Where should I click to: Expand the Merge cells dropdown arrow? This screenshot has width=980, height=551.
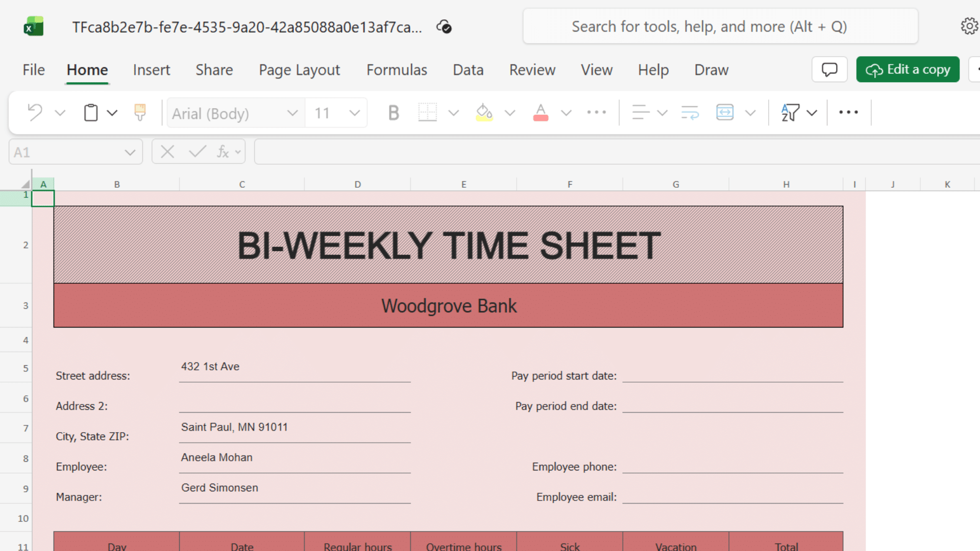(x=750, y=113)
